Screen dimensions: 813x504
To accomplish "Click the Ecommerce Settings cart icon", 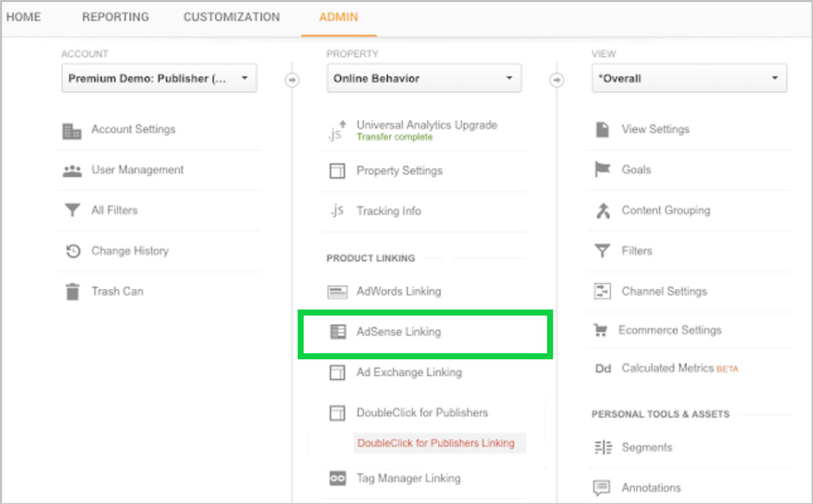I will click(x=600, y=331).
